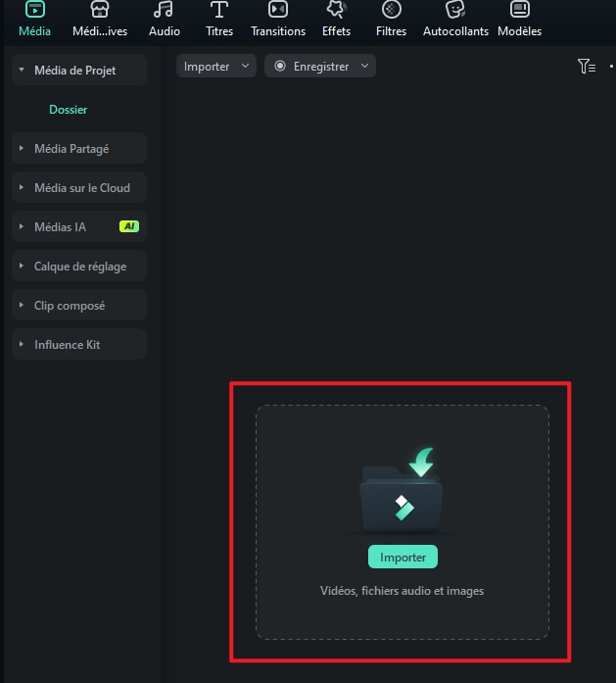Expand the Calque de réglage section
Viewport: 616px width, 683px height.
coord(22,266)
